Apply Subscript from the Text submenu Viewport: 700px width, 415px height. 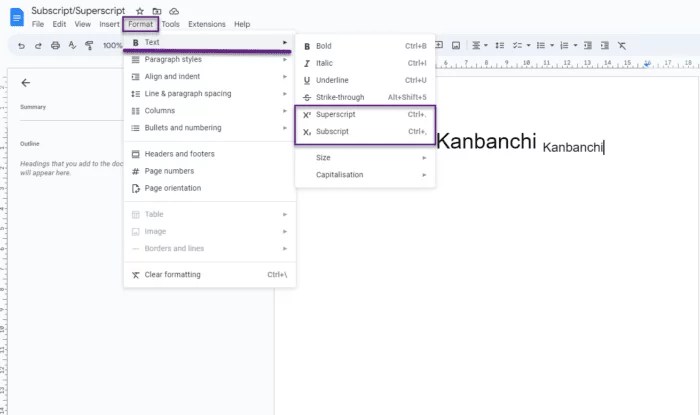click(x=365, y=132)
